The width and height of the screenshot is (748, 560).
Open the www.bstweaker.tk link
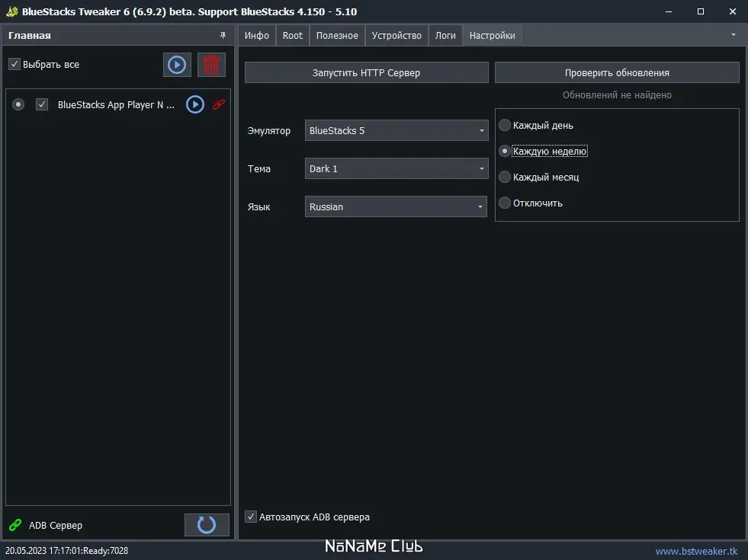pyautogui.click(x=696, y=551)
